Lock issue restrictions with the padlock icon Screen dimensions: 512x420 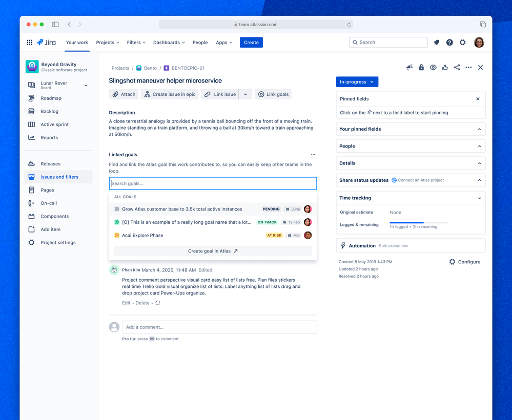coord(421,67)
